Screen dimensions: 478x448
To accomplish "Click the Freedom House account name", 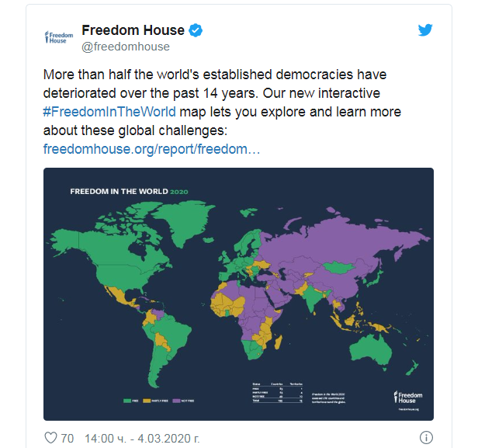I will pos(133,30).
